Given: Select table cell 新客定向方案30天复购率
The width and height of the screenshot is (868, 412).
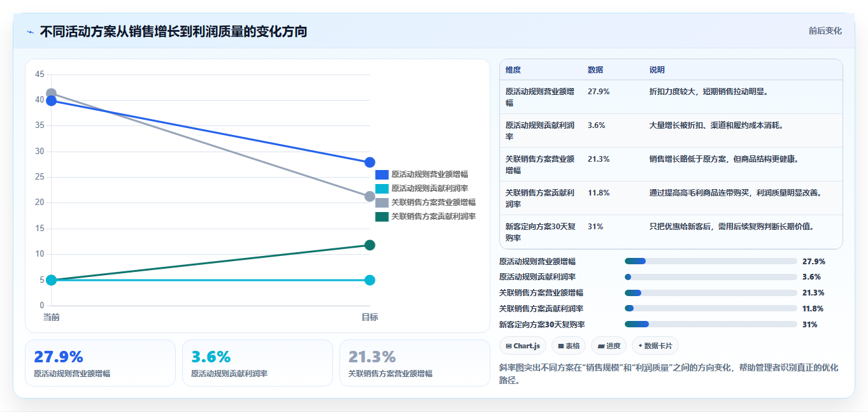Looking at the screenshot, I should 540,232.
